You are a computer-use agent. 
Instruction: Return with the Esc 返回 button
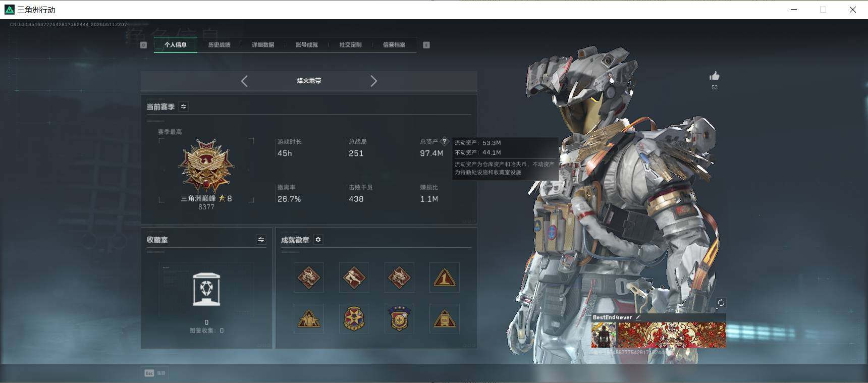[155, 373]
